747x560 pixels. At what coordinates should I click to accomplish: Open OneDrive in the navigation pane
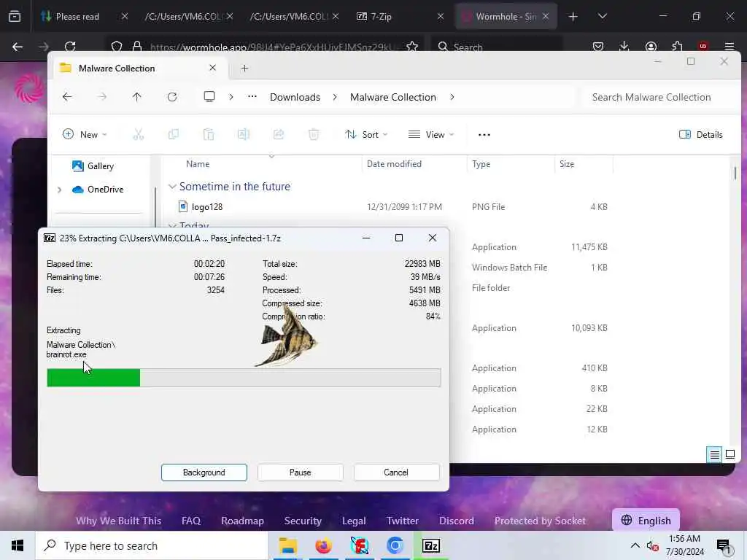point(97,190)
